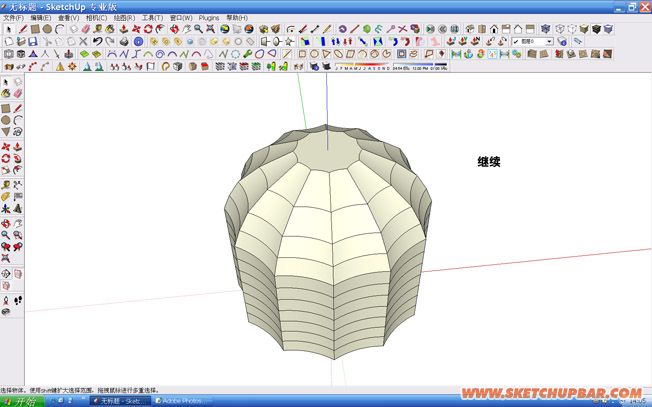Select the 3D Text tool in left palette

[x=18, y=208]
